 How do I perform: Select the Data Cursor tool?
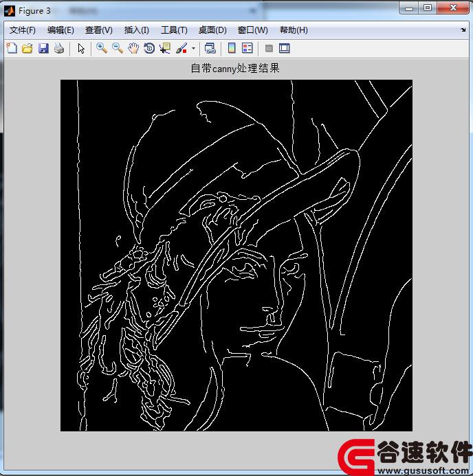point(164,48)
